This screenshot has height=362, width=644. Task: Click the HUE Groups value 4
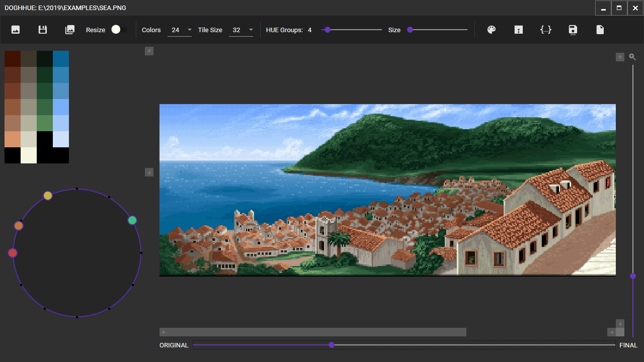coord(310,30)
